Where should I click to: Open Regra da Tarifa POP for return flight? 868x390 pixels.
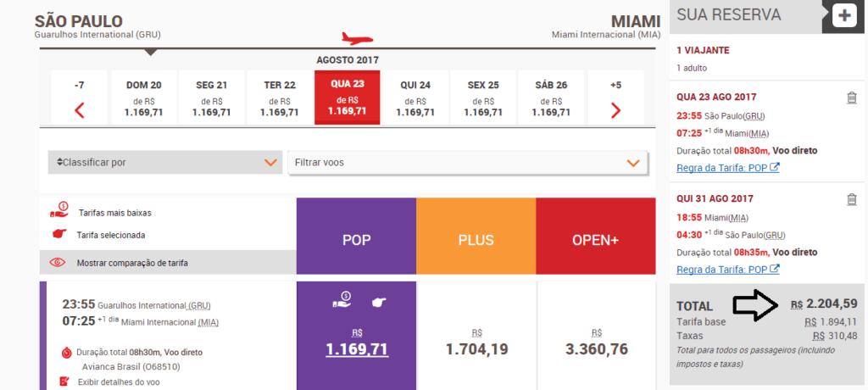coord(728,270)
